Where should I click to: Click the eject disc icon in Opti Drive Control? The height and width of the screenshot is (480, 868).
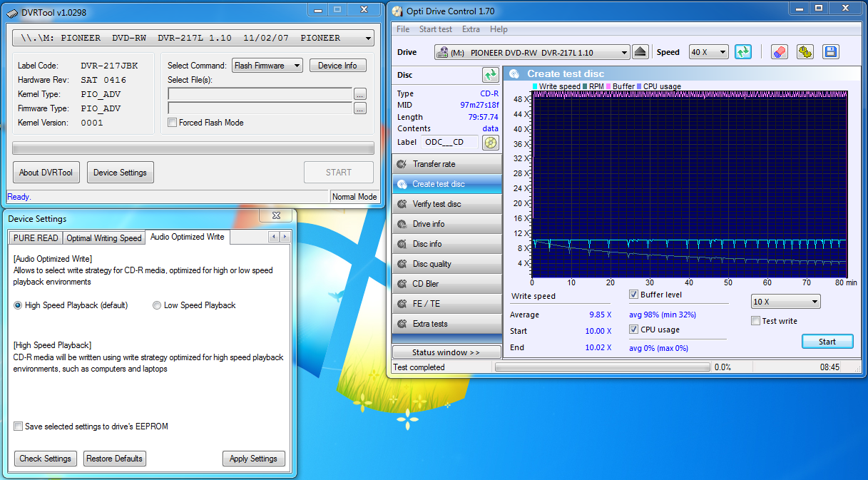click(640, 52)
